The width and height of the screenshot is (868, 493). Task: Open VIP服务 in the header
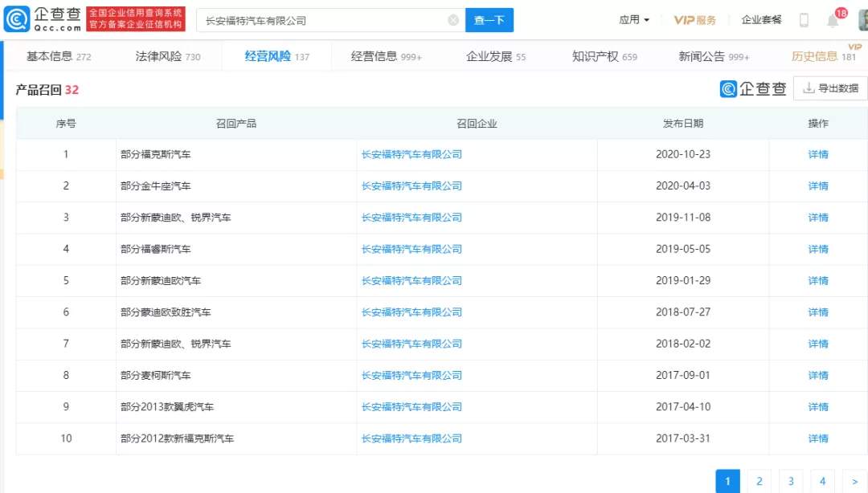(694, 20)
